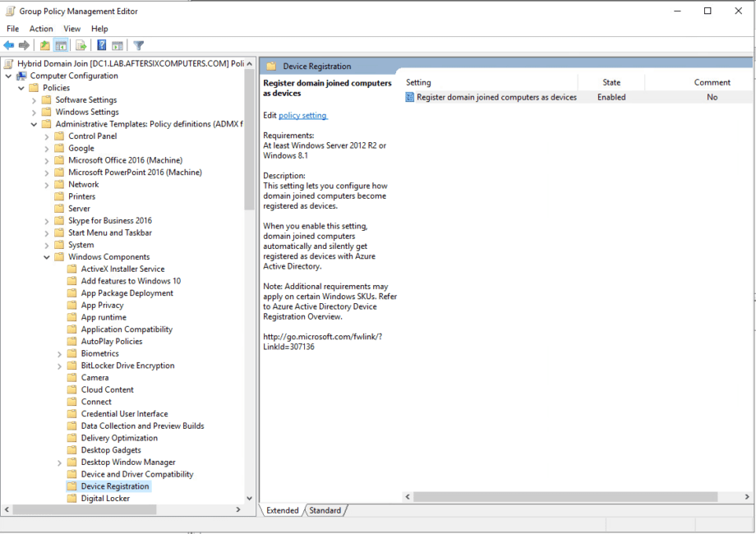Open Help using the toolbar Help icon
Viewport: 756px width, 534px height.
[101, 45]
